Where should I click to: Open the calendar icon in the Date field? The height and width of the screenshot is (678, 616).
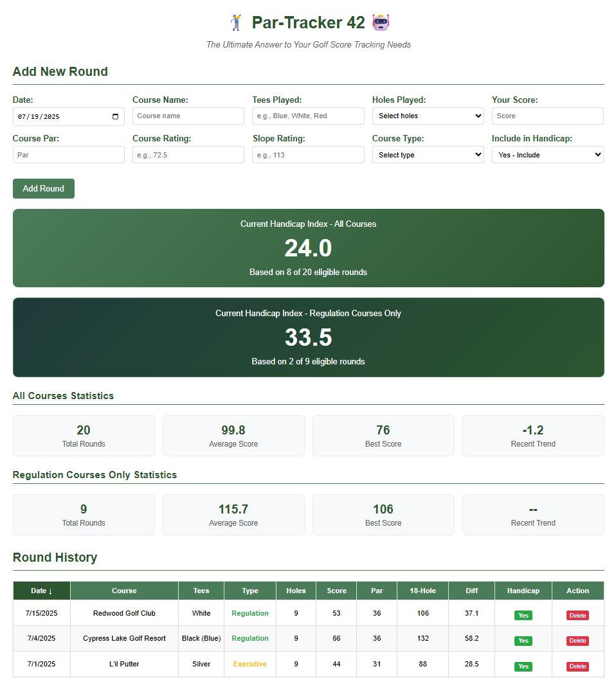(x=116, y=116)
